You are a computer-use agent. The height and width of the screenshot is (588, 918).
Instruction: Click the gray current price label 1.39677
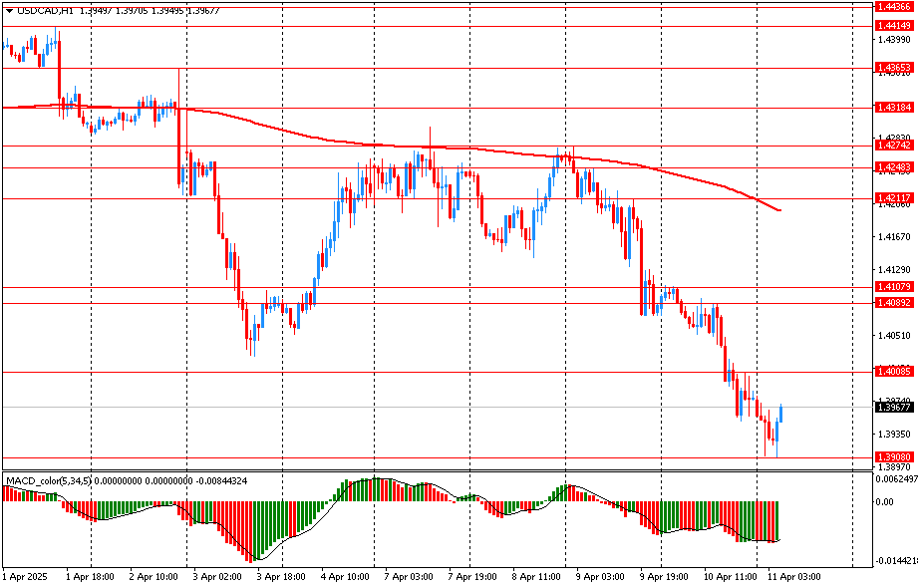point(893,407)
